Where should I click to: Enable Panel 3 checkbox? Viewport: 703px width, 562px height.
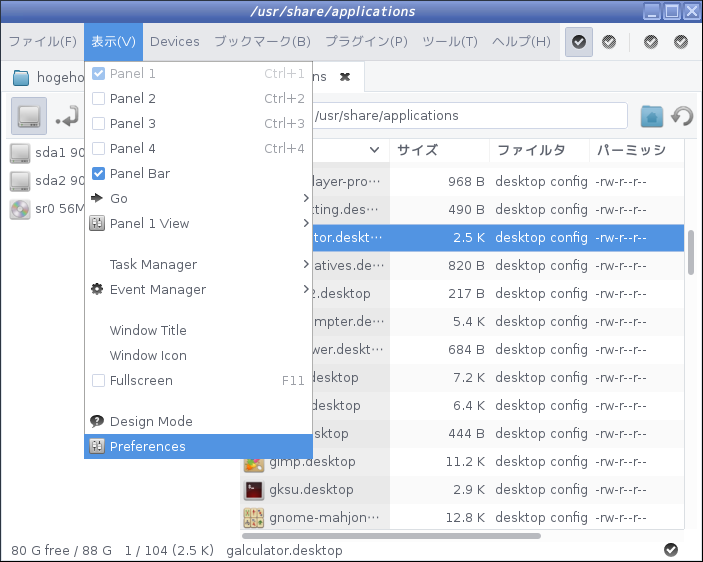(98, 123)
